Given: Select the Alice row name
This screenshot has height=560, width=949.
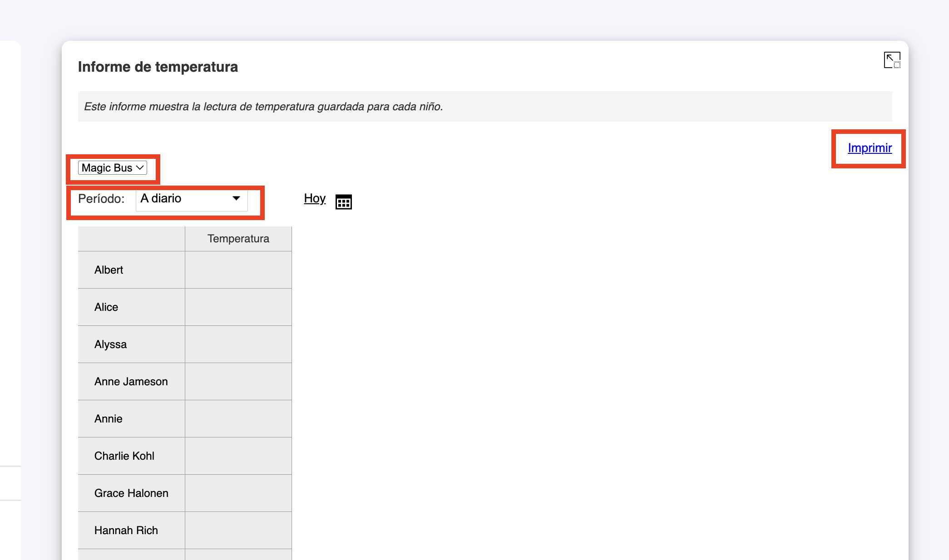Looking at the screenshot, I should tap(106, 307).
